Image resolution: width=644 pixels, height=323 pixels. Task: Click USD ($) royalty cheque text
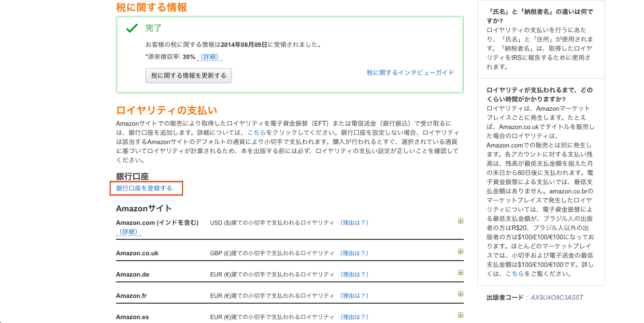[x=272, y=223]
